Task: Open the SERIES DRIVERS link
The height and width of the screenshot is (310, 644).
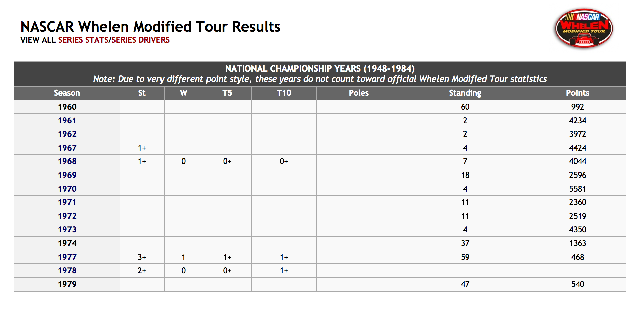Action: click(140, 40)
